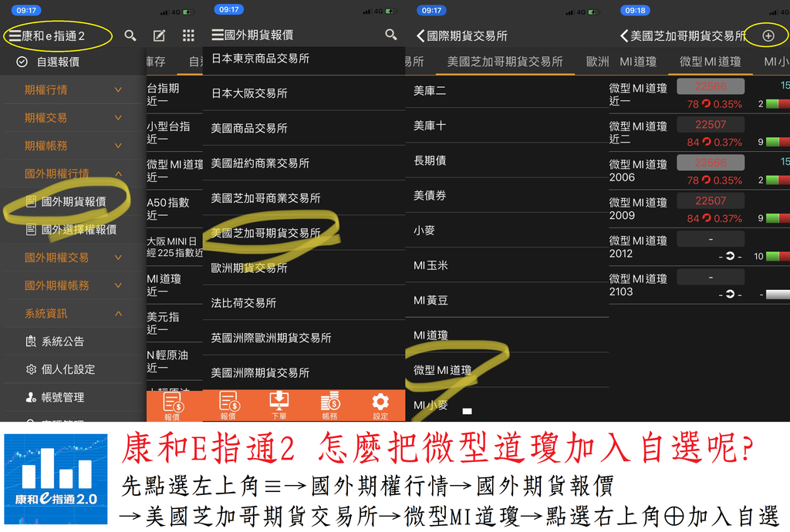Choose 美國商品交易所 from the exchange list
Image resolution: width=790 pixels, height=532 pixels.
[304, 128]
